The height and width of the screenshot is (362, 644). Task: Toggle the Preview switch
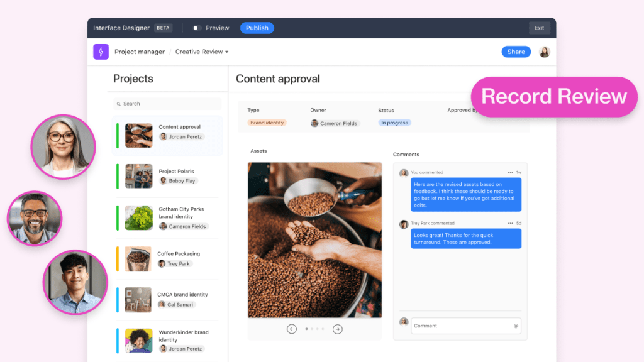click(196, 28)
